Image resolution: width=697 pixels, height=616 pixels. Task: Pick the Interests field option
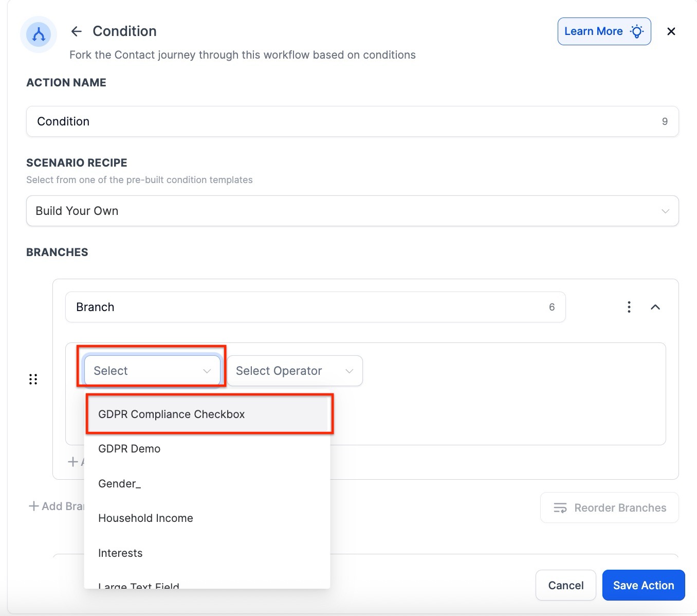(x=120, y=553)
